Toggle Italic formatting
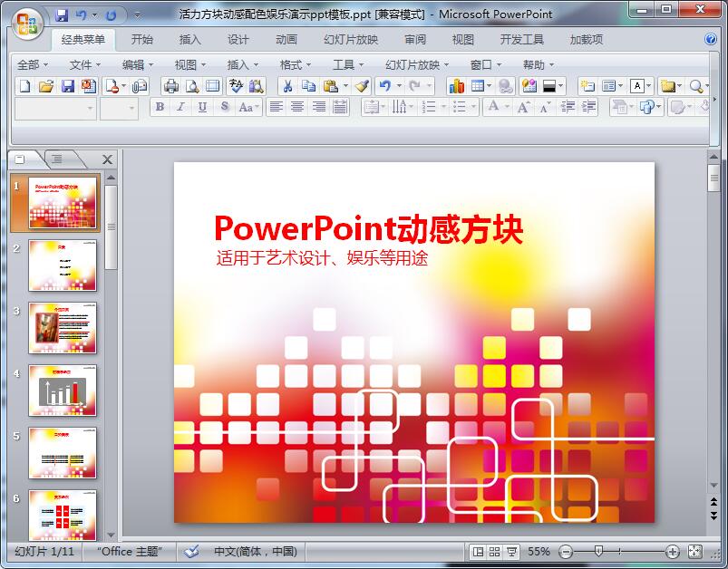Screen dimensions: 728x569 point(180,107)
